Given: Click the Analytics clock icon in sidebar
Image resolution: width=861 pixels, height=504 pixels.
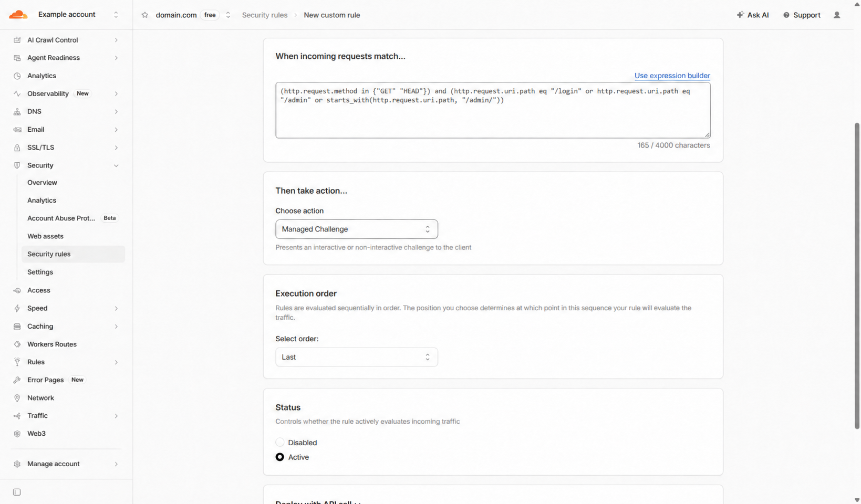Looking at the screenshot, I should [x=17, y=76].
